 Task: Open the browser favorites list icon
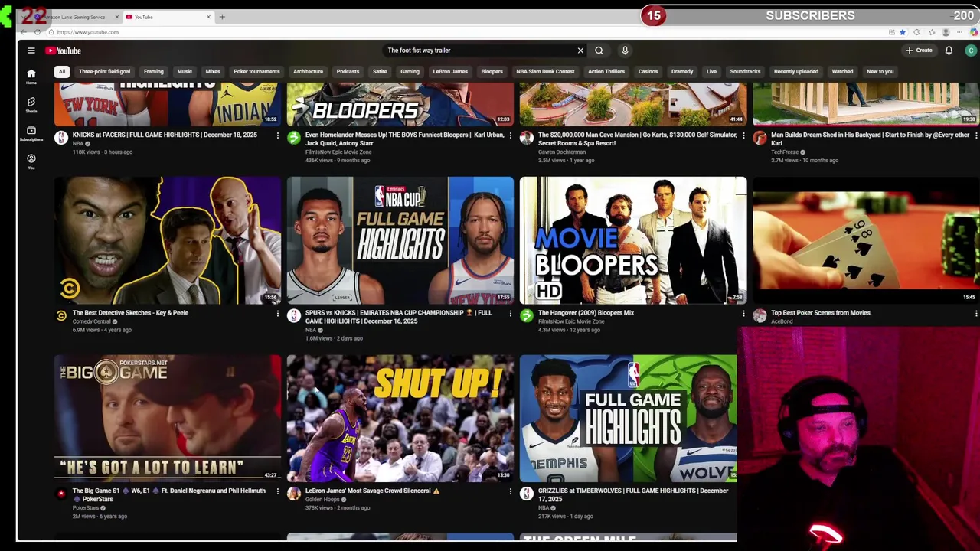(931, 32)
